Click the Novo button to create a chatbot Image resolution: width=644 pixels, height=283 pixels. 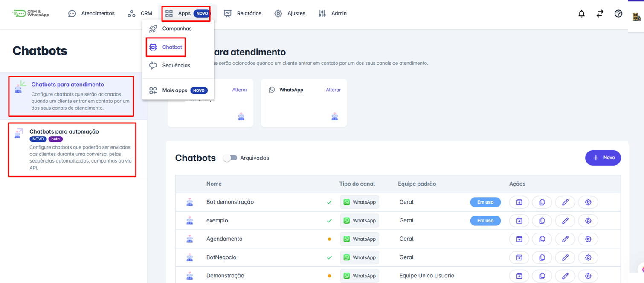(x=603, y=158)
